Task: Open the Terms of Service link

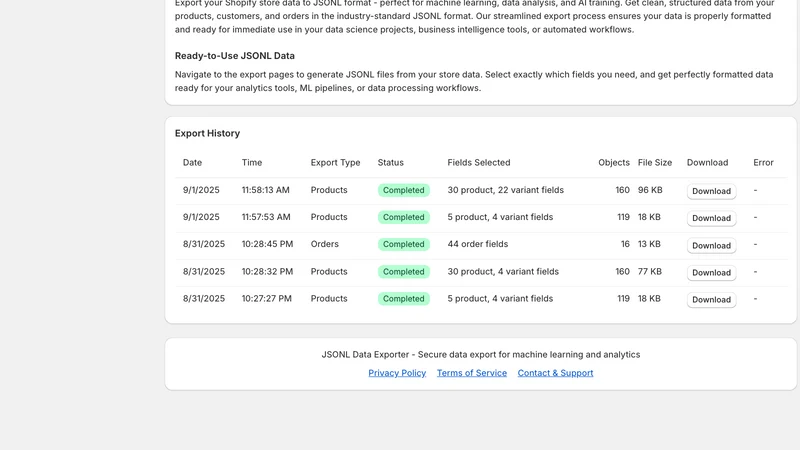Action: click(472, 373)
